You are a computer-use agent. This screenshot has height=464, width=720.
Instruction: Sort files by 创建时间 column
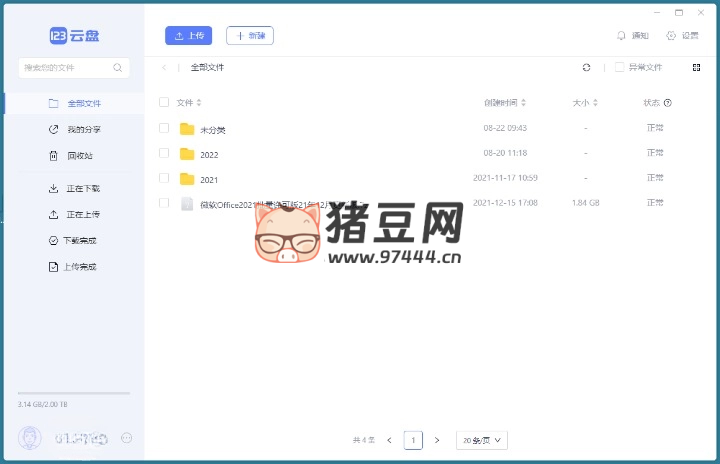505,103
